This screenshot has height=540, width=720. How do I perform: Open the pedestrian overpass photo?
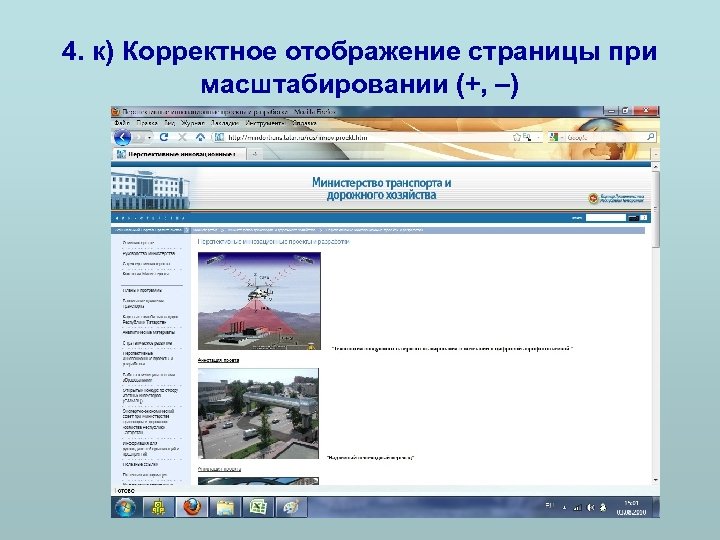pyautogui.click(x=258, y=413)
